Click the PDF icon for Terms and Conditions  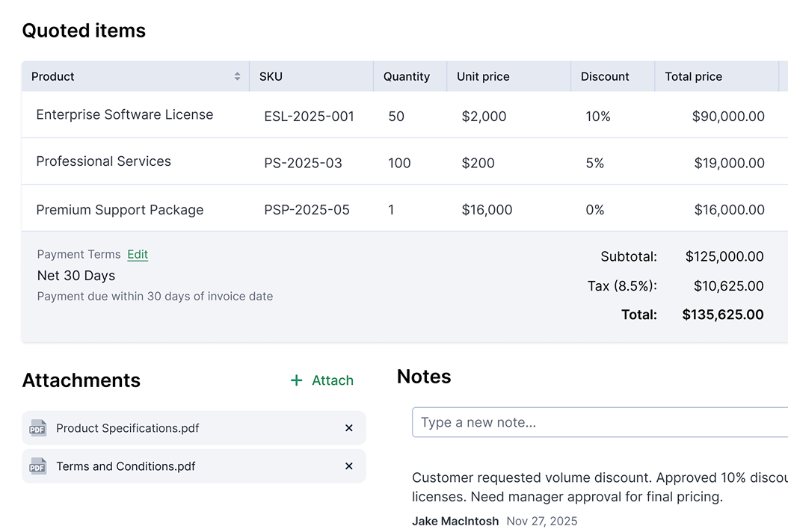click(37, 466)
